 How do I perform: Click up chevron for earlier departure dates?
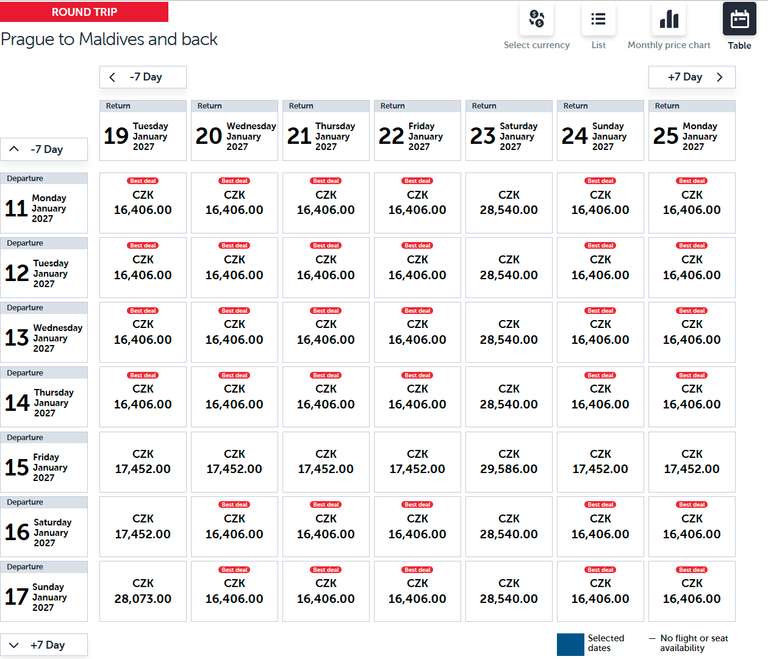(14, 149)
